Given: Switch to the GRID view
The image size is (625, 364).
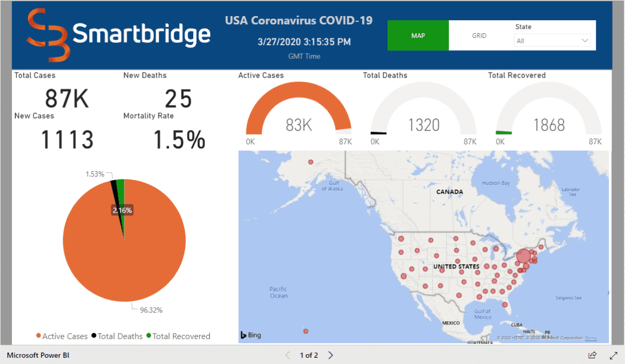Looking at the screenshot, I should [479, 36].
